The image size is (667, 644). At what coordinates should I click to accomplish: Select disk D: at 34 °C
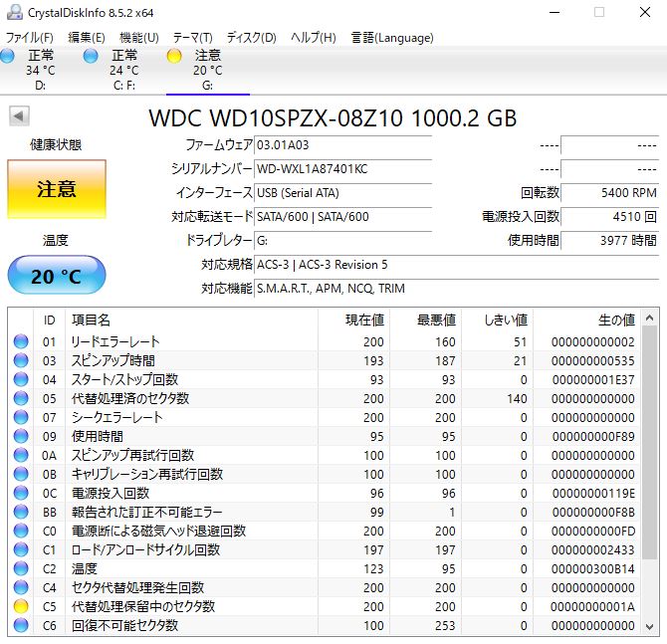(41, 71)
